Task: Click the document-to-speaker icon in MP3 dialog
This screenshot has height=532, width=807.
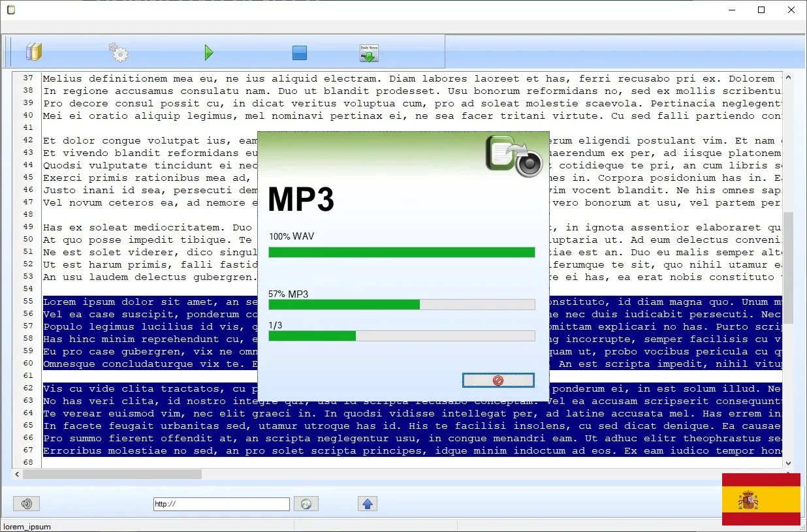Action: click(x=514, y=157)
